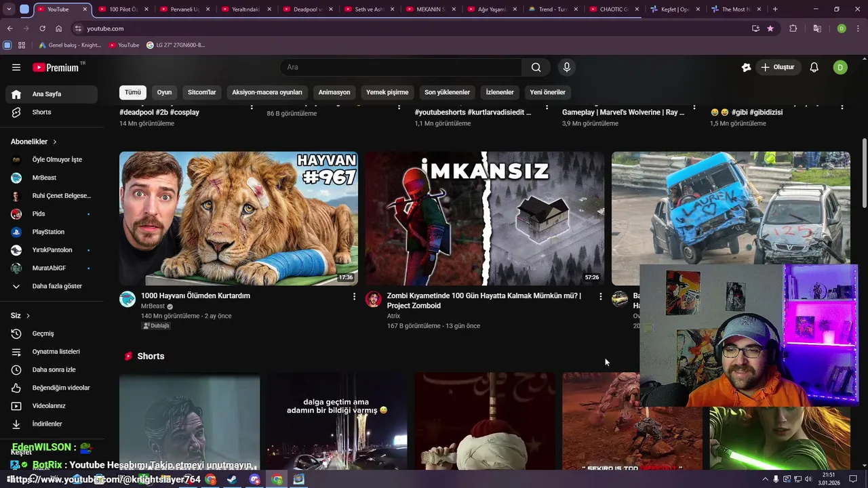This screenshot has height=488, width=868.
Task: Click the Chrome home button
Action: pos(58,28)
